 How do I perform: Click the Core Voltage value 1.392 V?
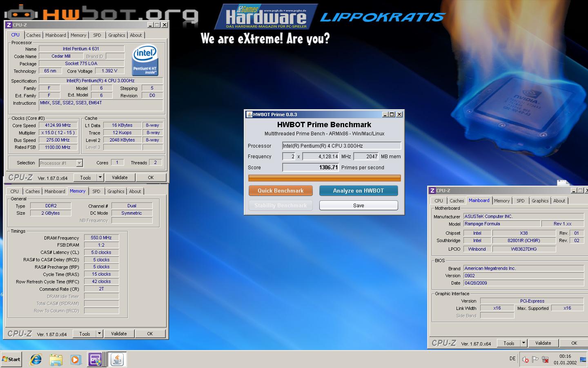(109, 71)
